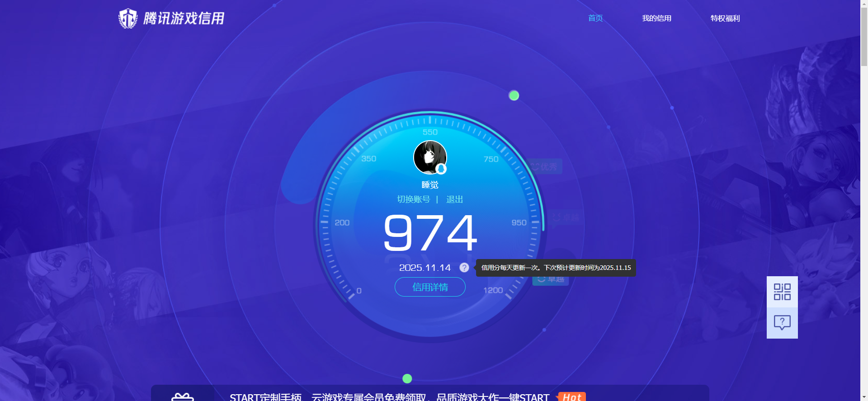Click the faint 优秀 level badge
The width and height of the screenshot is (868, 401).
coord(544,167)
